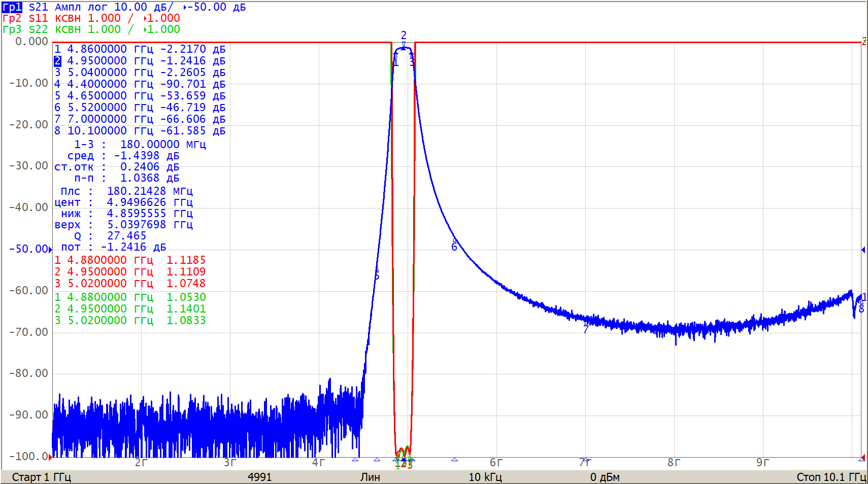This screenshot has width=868, height=484.
Task: Select the highlighted marker 2 table row
Action: (140, 61)
